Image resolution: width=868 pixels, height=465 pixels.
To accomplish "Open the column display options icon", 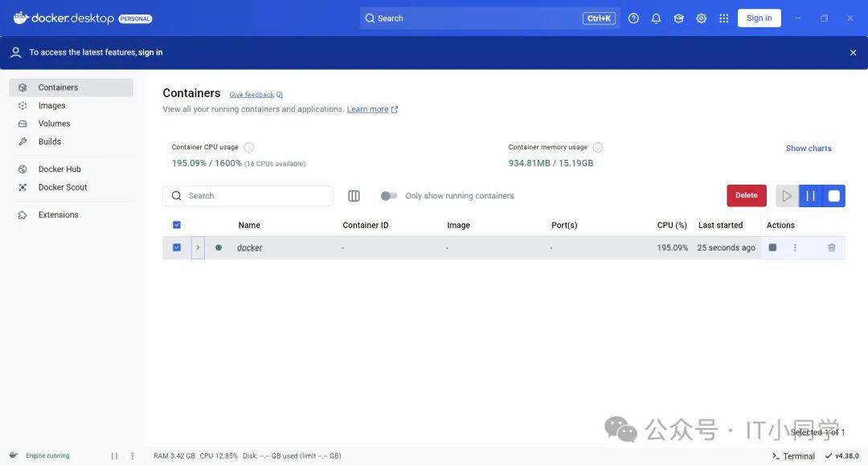I will (354, 196).
